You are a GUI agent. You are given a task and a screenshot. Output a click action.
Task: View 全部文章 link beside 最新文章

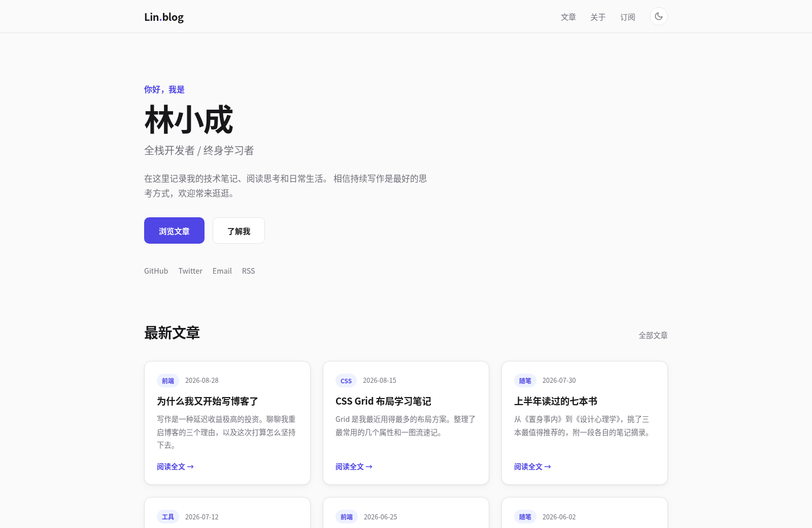click(x=653, y=335)
